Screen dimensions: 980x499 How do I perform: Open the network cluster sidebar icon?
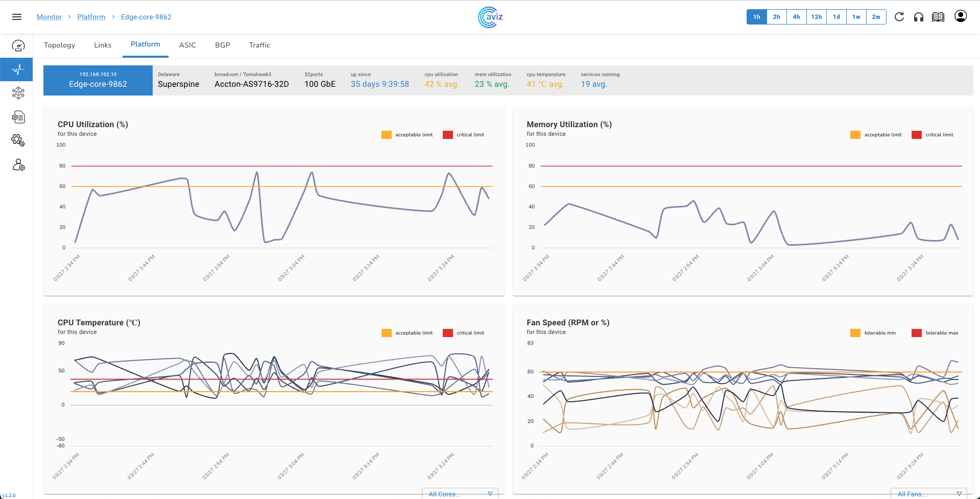click(x=18, y=93)
